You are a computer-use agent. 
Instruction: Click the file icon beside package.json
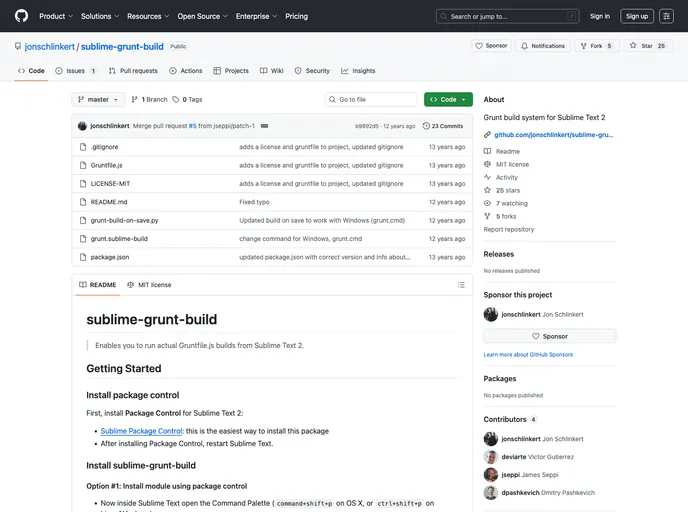(x=83, y=257)
